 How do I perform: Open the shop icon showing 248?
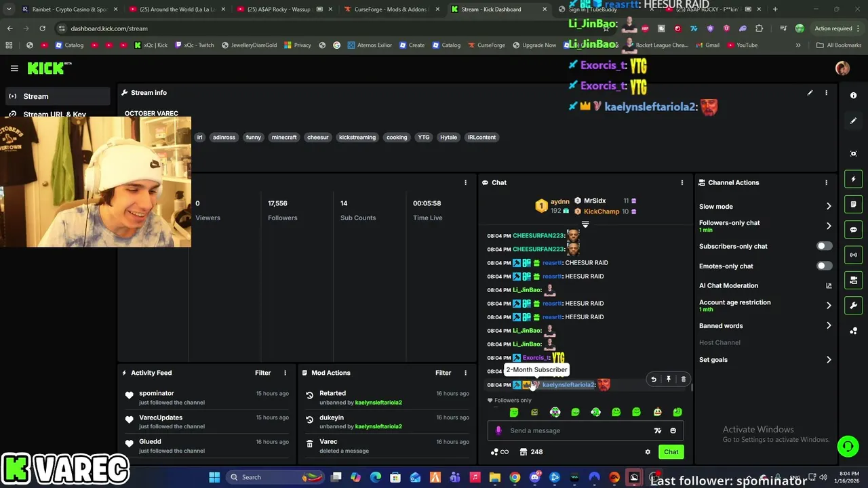click(531, 452)
